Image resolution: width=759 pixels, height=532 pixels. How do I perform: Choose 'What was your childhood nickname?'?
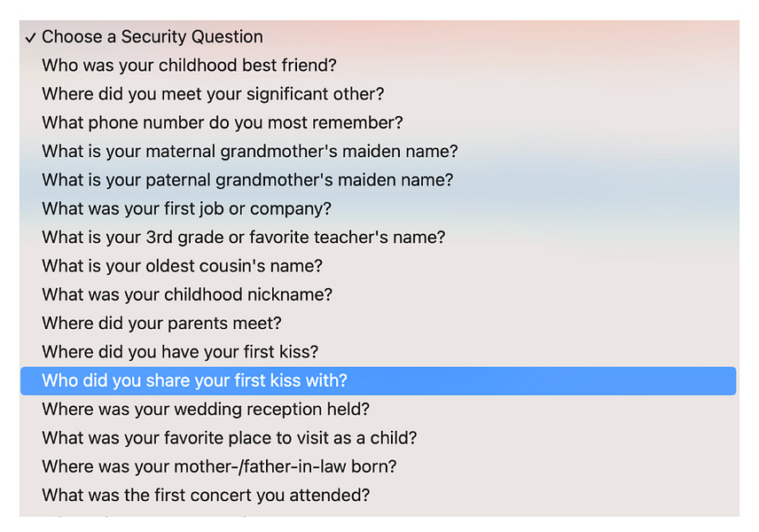pos(379,294)
